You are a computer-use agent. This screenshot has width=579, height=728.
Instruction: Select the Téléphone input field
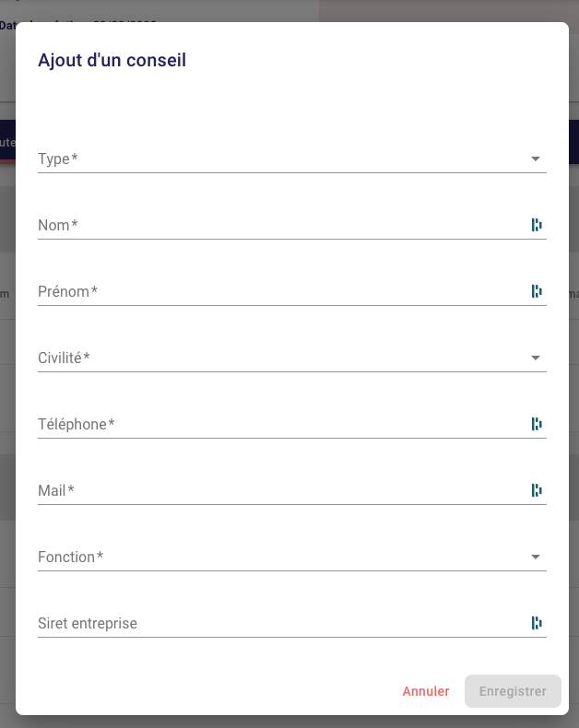click(x=277, y=424)
